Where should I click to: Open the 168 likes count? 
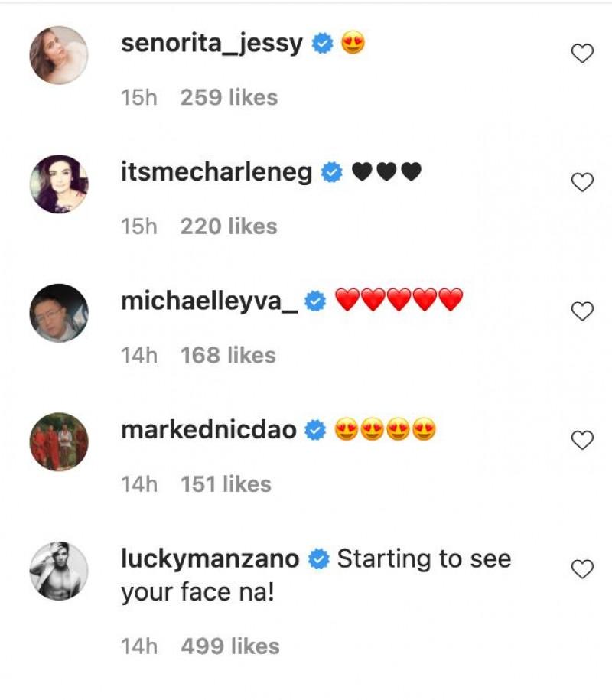tap(228, 355)
